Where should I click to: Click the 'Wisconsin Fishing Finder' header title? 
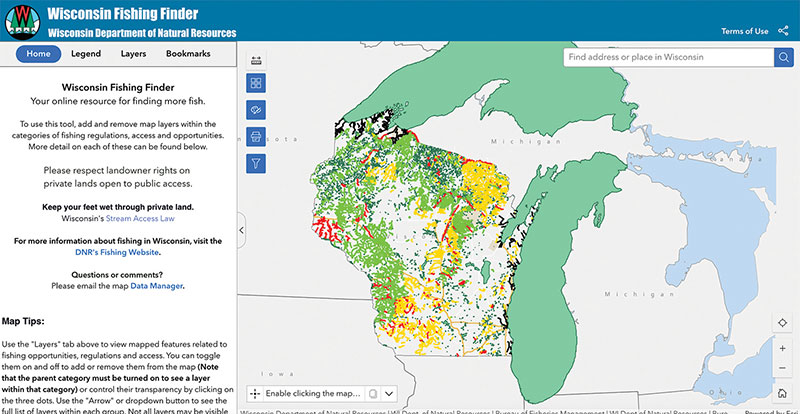[x=122, y=14]
